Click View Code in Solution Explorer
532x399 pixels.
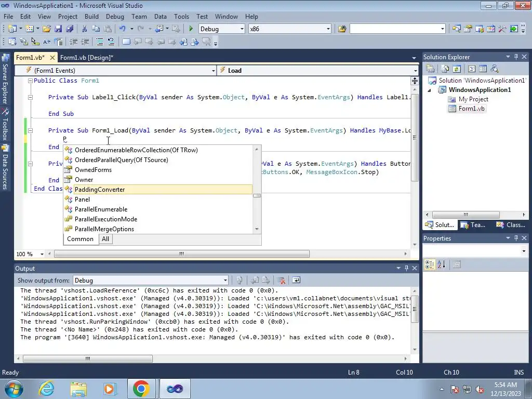tap(472, 69)
